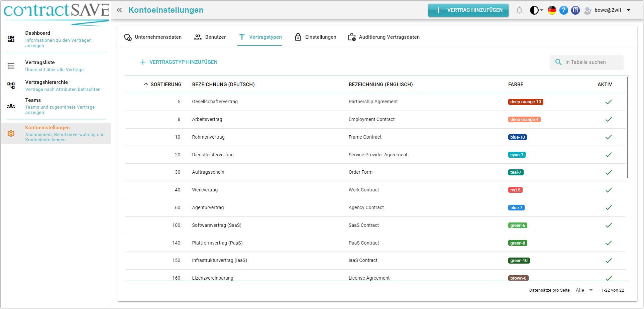Open Vertragshierarchie in the sidebar
Viewport: 644px width, 309px height.
click(x=56, y=86)
